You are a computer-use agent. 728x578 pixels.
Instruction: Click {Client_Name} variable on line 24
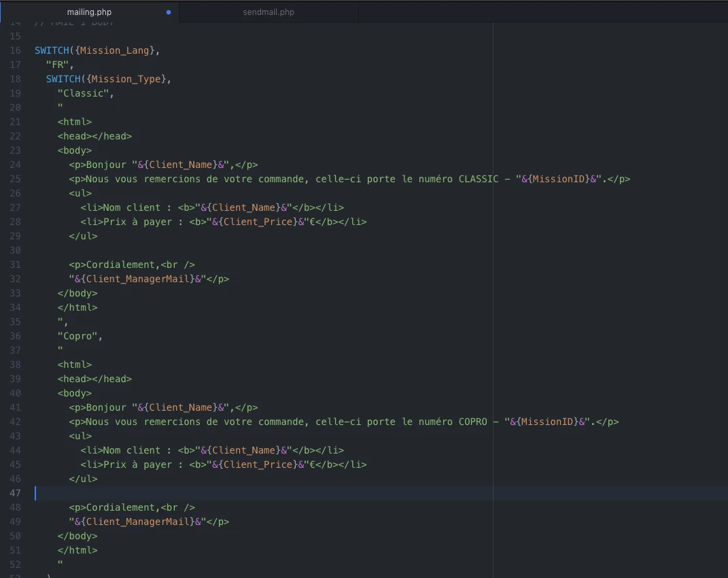pyautogui.click(x=181, y=165)
